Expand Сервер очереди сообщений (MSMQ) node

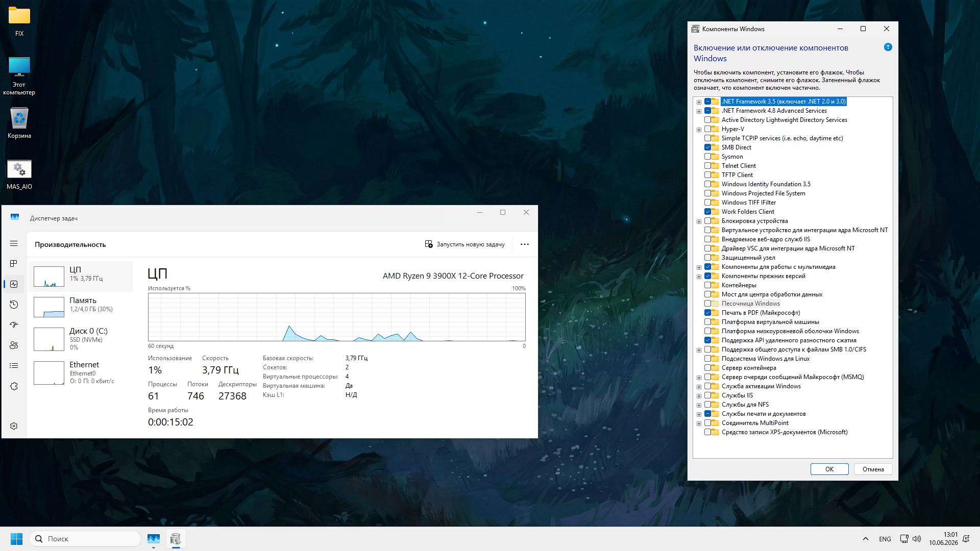point(699,378)
